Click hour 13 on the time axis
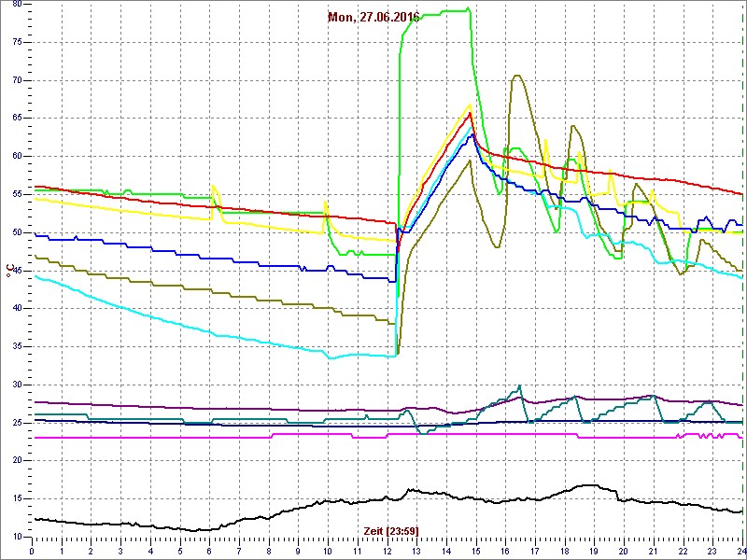 pyautogui.click(x=416, y=551)
